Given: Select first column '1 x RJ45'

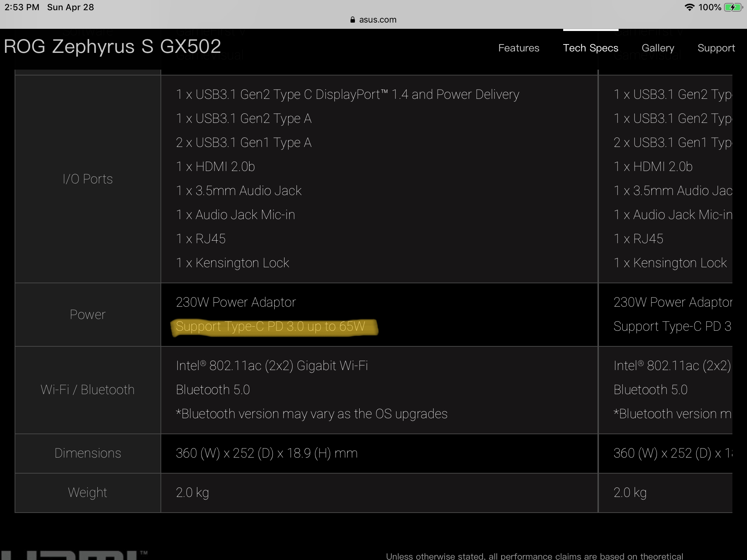Looking at the screenshot, I should point(201,239).
